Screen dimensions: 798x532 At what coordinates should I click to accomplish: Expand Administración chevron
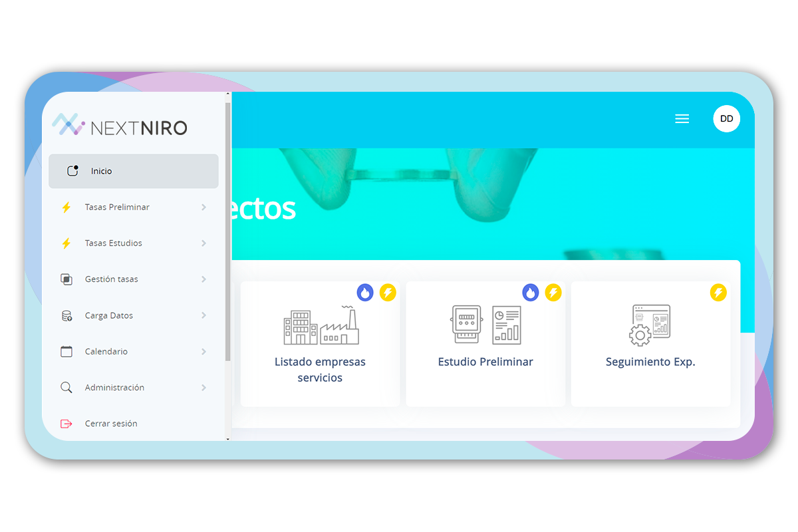pos(203,388)
